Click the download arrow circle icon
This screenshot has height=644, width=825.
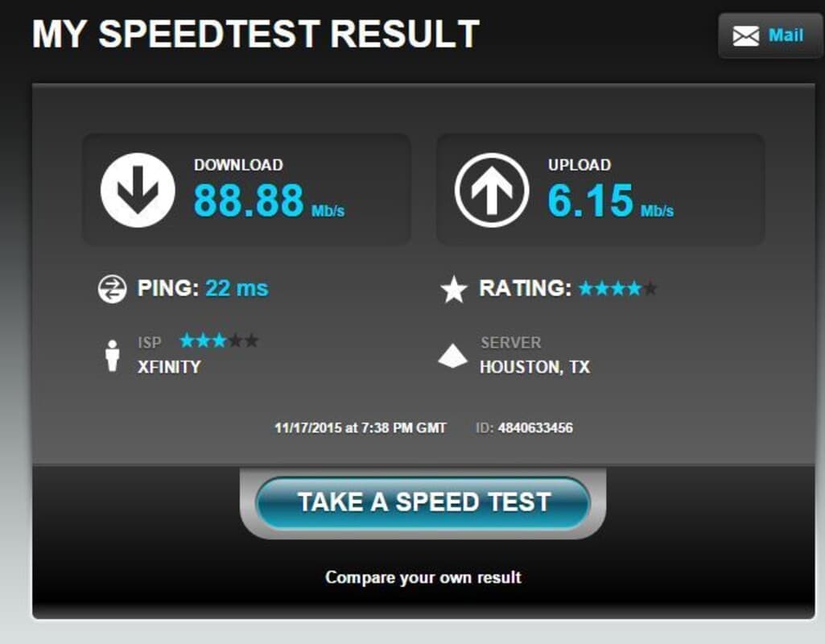[x=138, y=190]
